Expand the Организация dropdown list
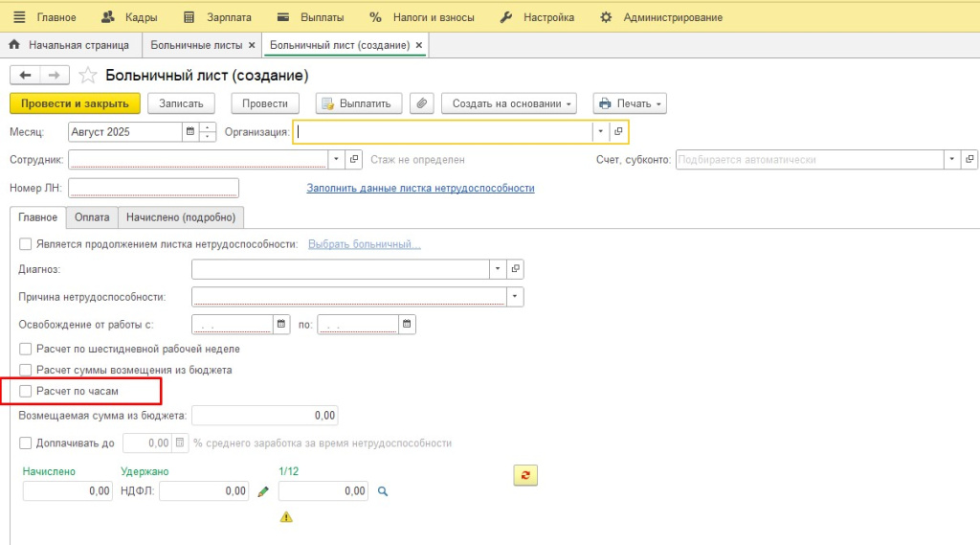Image resolution: width=980 pixels, height=545 pixels. (x=601, y=132)
